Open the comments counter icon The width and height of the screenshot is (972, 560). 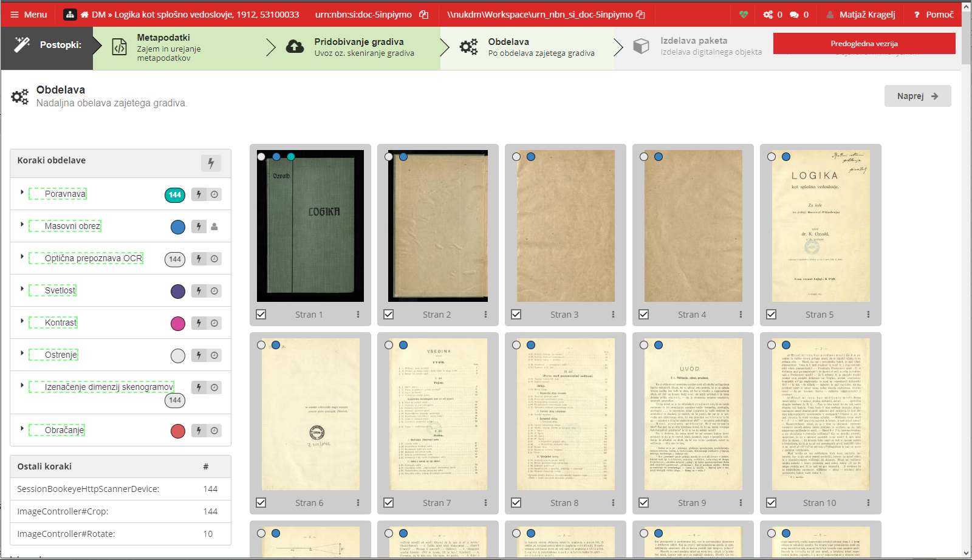(x=799, y=15)
